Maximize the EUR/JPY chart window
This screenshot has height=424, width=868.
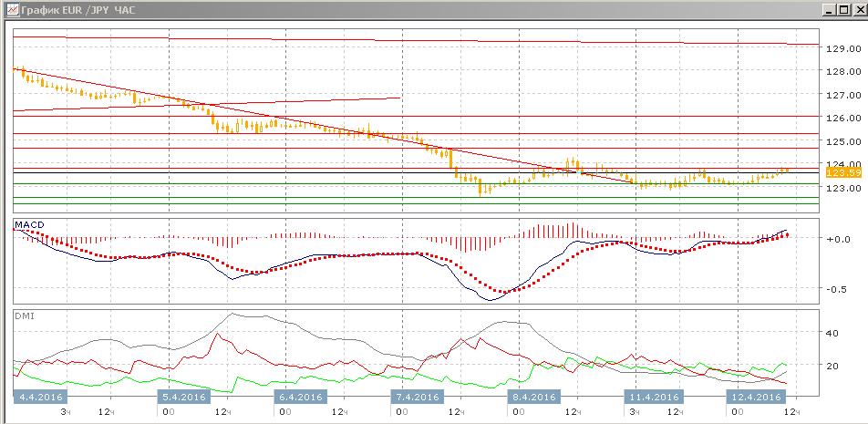(x=843, y=9)
